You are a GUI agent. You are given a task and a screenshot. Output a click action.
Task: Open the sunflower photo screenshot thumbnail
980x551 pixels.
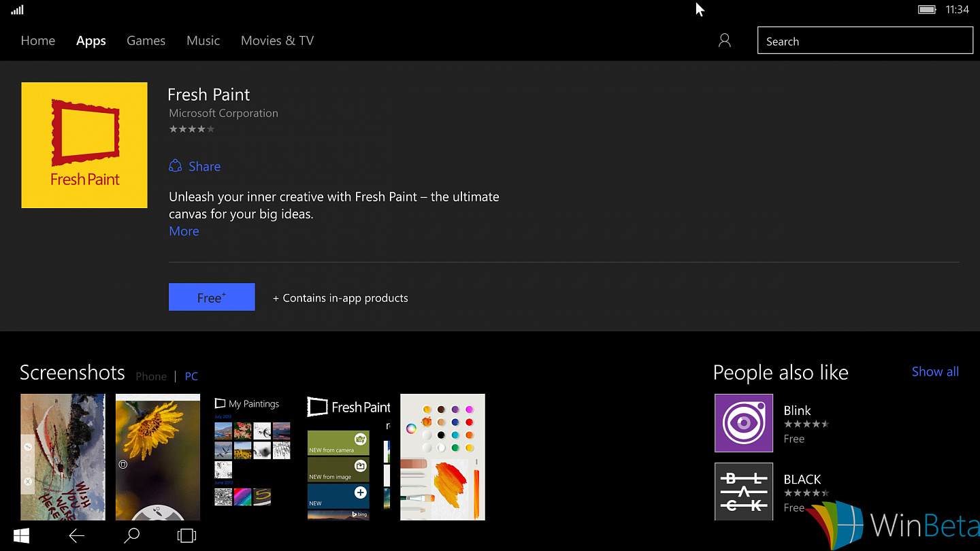click(x=158, y=457)
